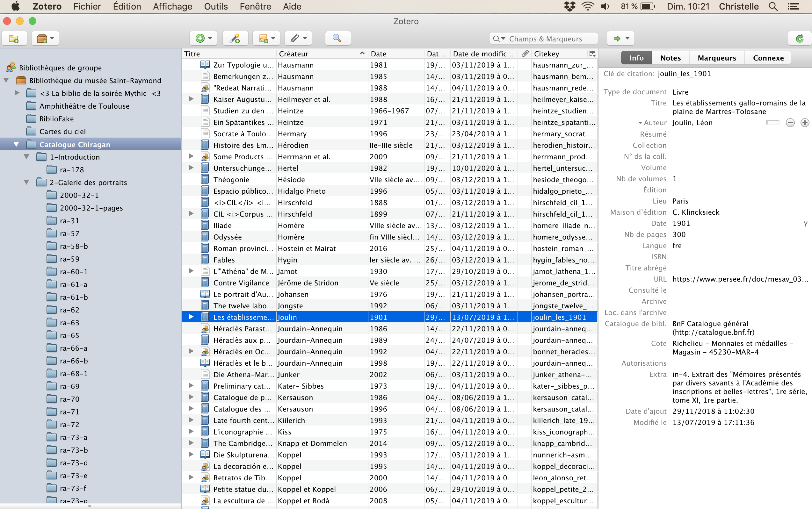The image size is (812, 509).
Task: Click the locate green arrow button
Action: point(620,38)
